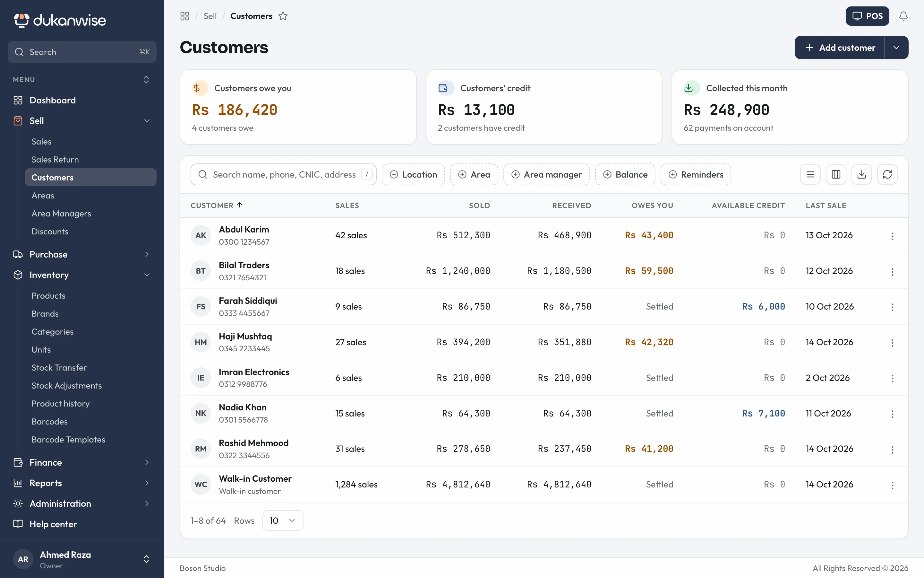The height and width of the screenshot is (578, 924).
Task: Open the Ahmed Raza account switcher
Action: click(82, 559)
